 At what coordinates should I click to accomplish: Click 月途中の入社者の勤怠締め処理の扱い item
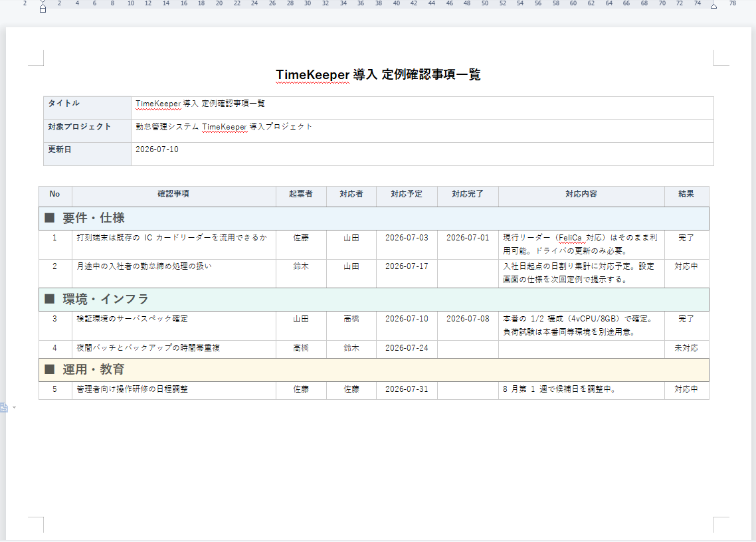click(144, 266)
